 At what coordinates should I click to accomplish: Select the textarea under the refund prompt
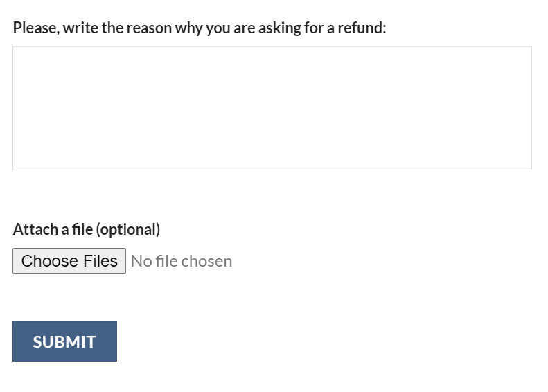(x=272, y=108)
